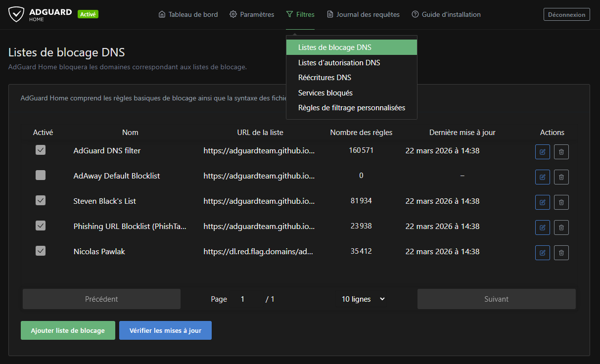The width and height of the screenshot is (600, 364).
Task: Click the Steven Black's List name
Action: point(104,201)
